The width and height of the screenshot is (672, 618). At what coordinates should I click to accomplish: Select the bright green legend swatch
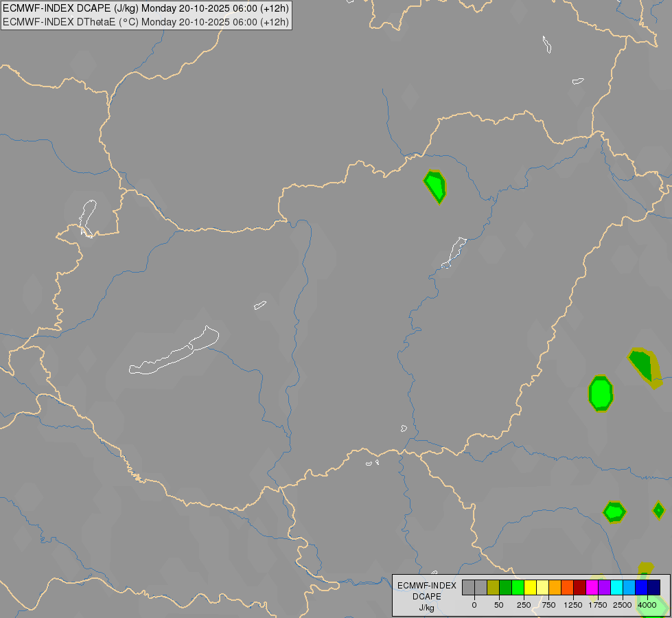(518, 587)
